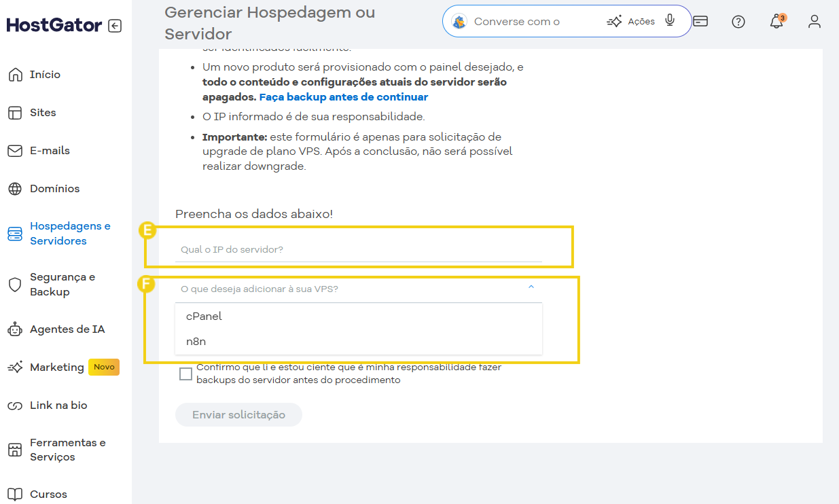Click the payment card icon in top bar
The height and width of the screenshot is (504, 839).
(x=700, y=21)
